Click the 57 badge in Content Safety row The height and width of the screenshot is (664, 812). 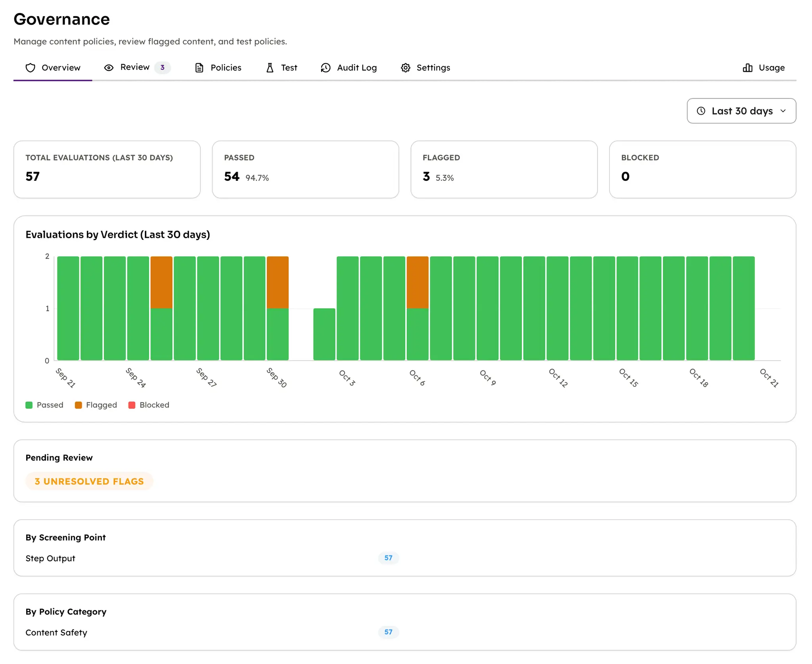389,632
